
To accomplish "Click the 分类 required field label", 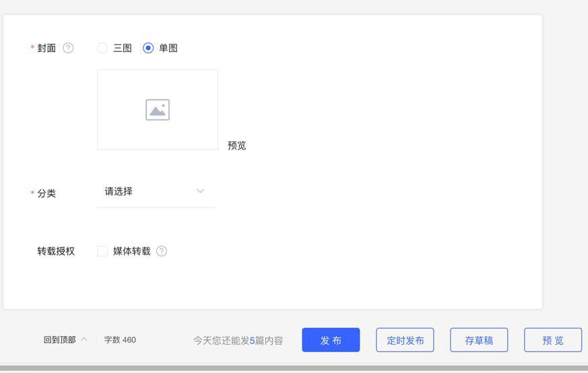I will [46, 193].
